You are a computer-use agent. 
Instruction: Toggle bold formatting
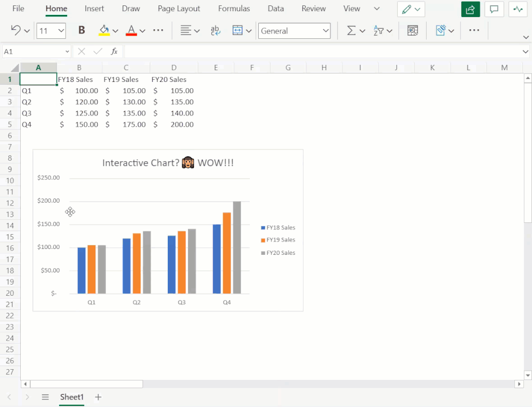coord(81,30)
